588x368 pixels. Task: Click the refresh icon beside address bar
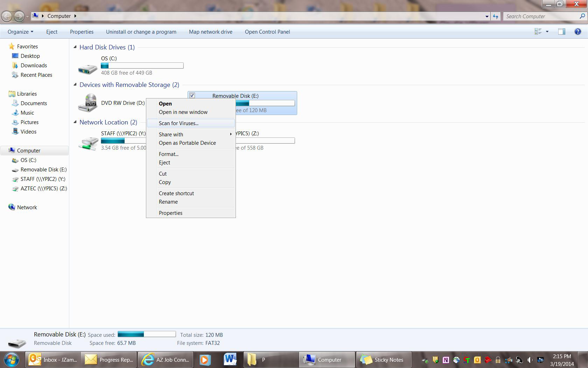click(x=496, y=16)
